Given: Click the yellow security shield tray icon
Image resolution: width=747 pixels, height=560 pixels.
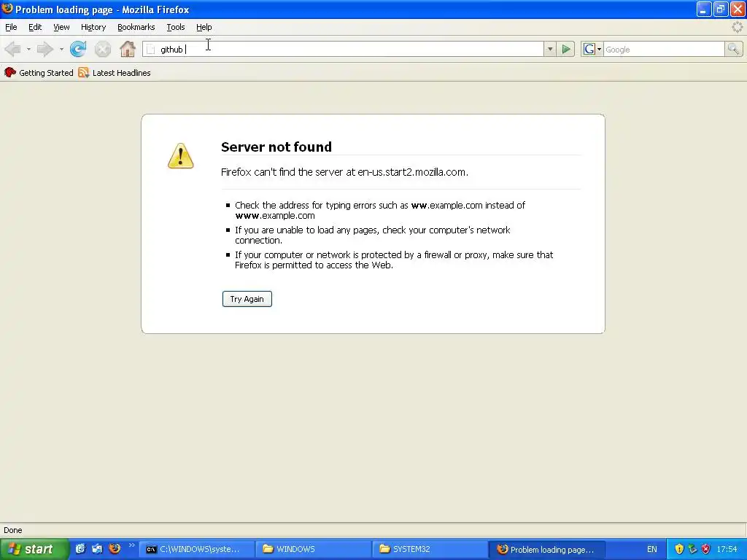Looking at the screenshot, I should pos(679,549).
